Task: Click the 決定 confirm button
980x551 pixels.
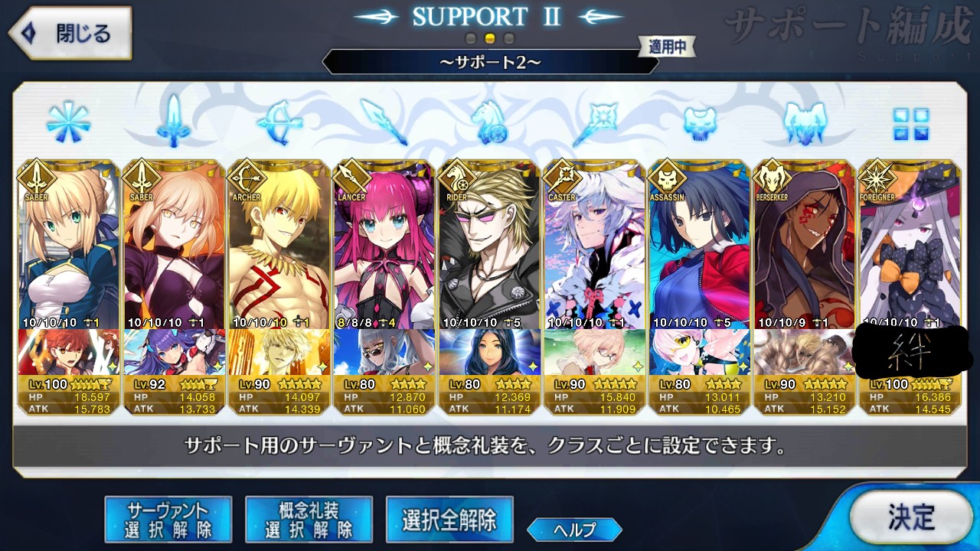Action: tap(911, 517)
